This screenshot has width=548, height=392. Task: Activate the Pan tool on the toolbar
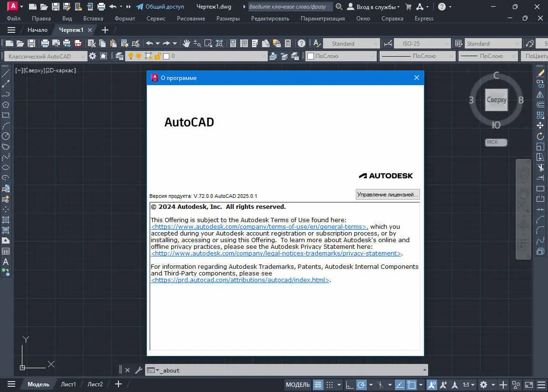click(186, 43)
